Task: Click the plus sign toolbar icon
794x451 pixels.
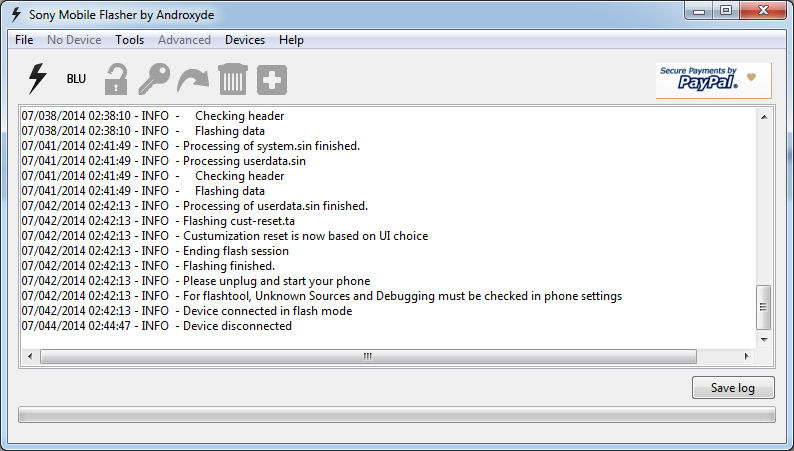Action: coord(272,79)
